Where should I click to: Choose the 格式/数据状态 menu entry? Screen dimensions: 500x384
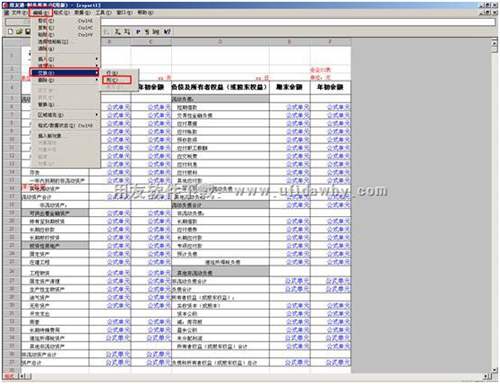(66, 125)
